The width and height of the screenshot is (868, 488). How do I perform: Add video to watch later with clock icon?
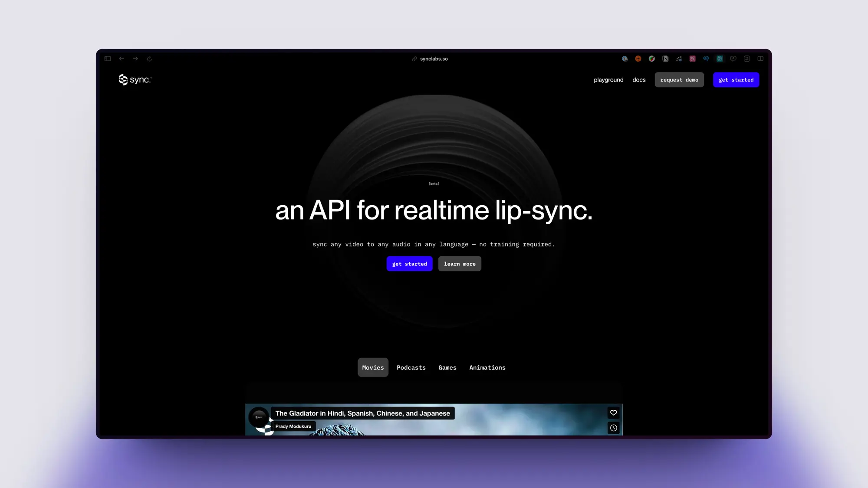coord(614,428)
